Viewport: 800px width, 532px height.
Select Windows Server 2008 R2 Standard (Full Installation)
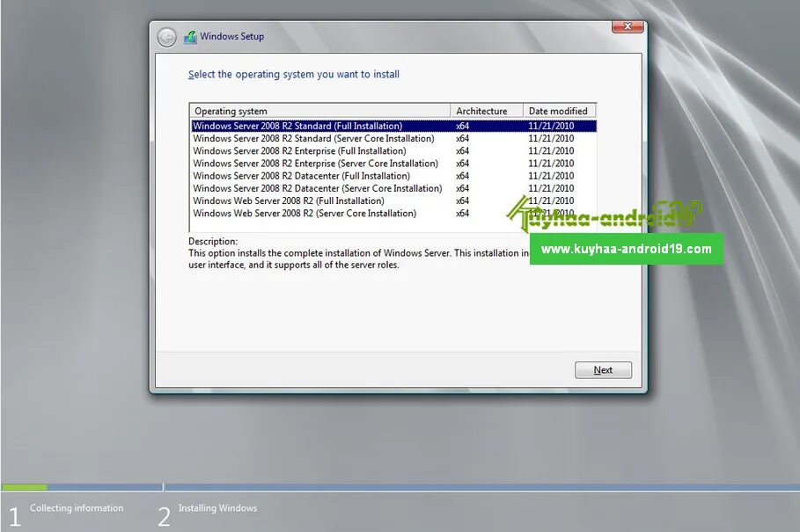tap(393, 126)
